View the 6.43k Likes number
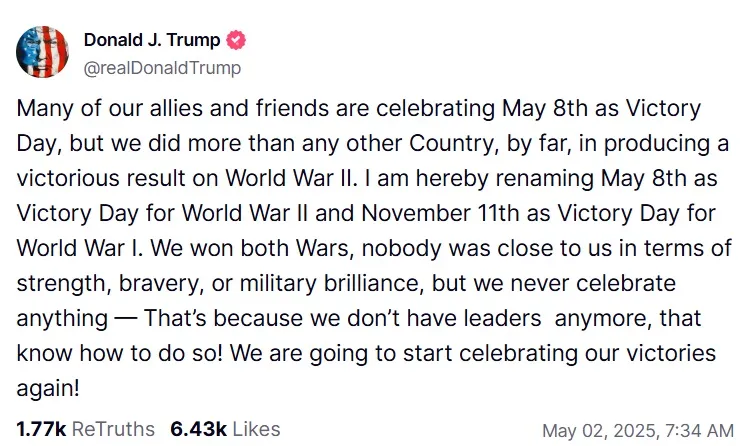Screen dimensions: 746x446 point(195,429)
